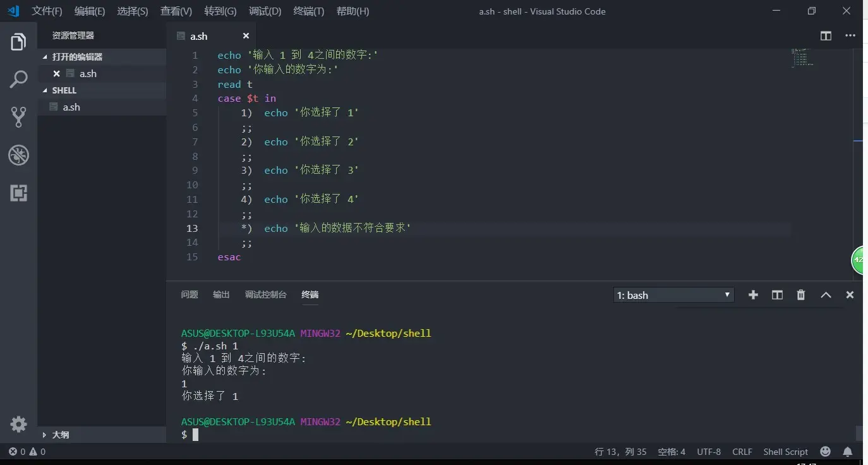Image resolution: width=868 pixels, height=465 pixels.
Task: Switch to the 输出 panel tab
Action: pos(221,294)
